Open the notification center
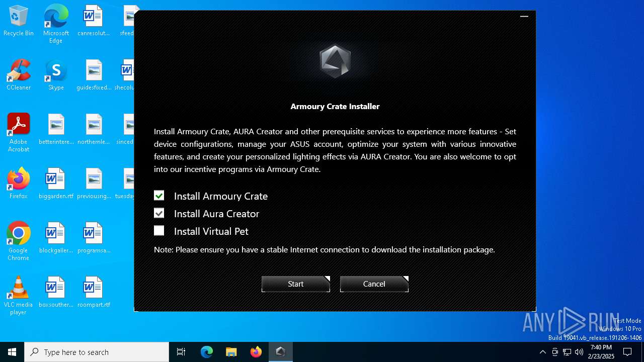 pyautogui.click(x=627, y=352)
